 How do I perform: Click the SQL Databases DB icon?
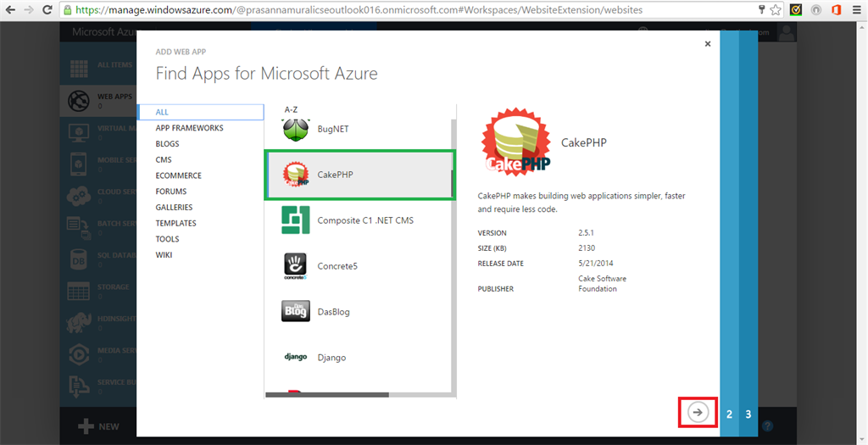[x=79, y=259]
